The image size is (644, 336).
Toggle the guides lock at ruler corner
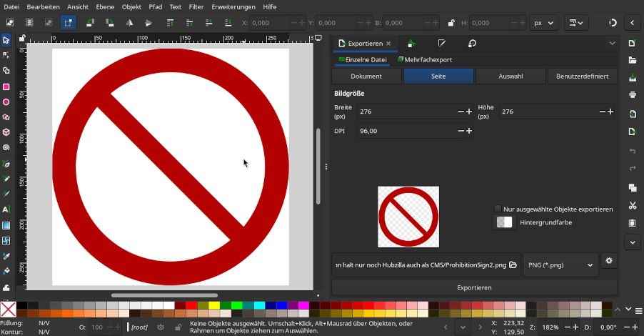tap(22, 39)
